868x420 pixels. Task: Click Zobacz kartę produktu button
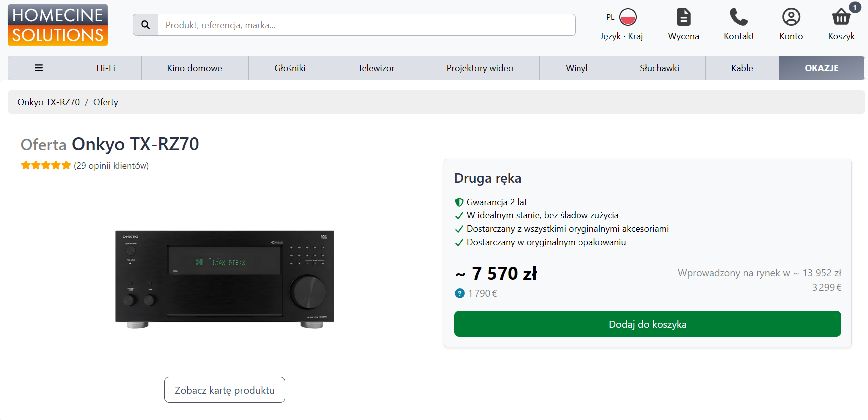[x=225, y=390]
